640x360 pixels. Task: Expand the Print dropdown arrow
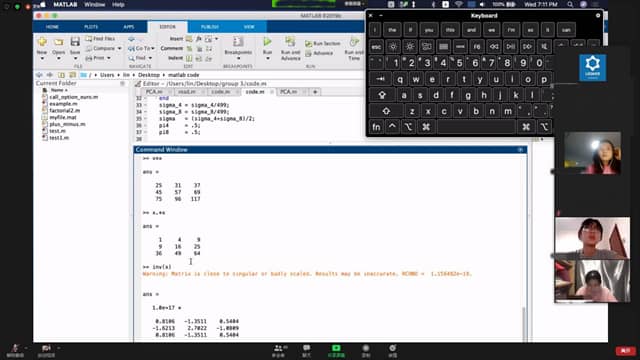tap(109, 58)
